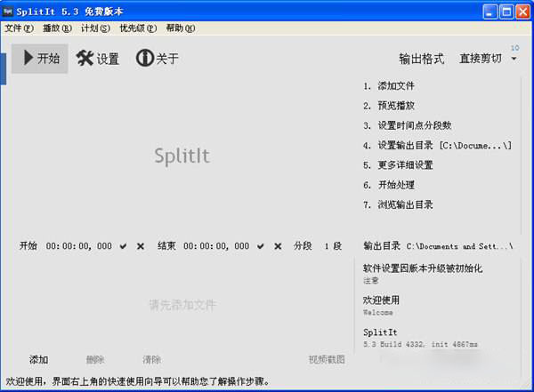
Task: Click the SplitIt title bar app icon
Action: click(x=8, y=12)
